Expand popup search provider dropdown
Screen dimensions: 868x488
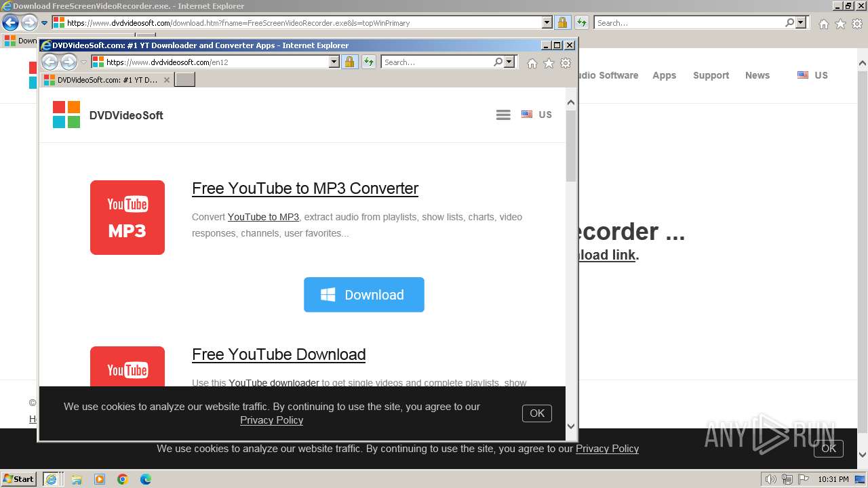(510, 62)
